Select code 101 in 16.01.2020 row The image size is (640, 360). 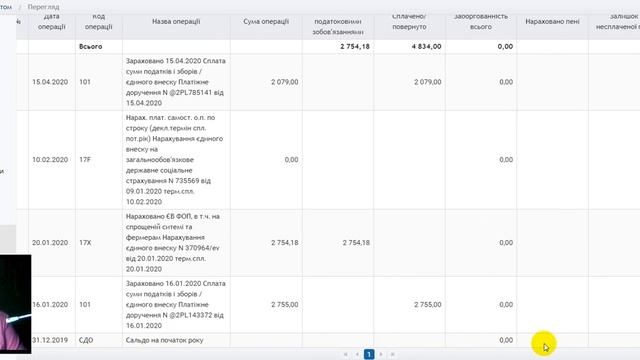(x=85, y=305)
